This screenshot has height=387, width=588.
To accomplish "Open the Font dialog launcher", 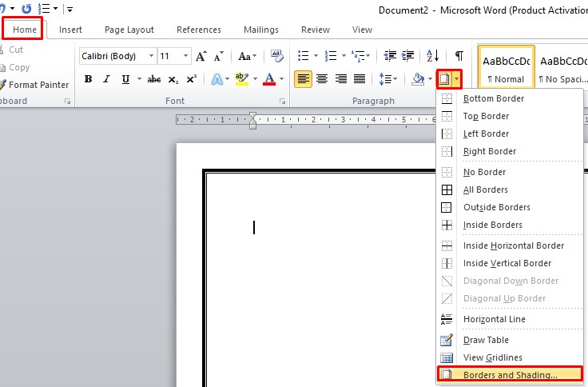I will pos(282,101).
